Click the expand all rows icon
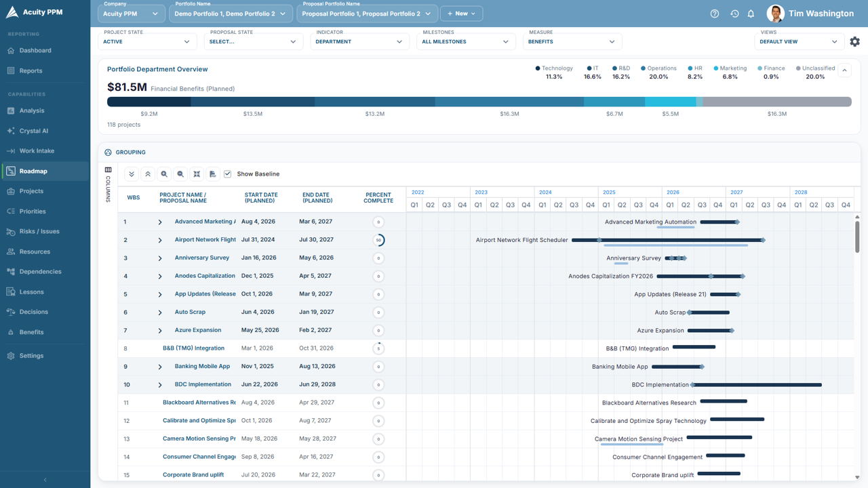This screenshot has width=868, height=488. click(132, 174)
